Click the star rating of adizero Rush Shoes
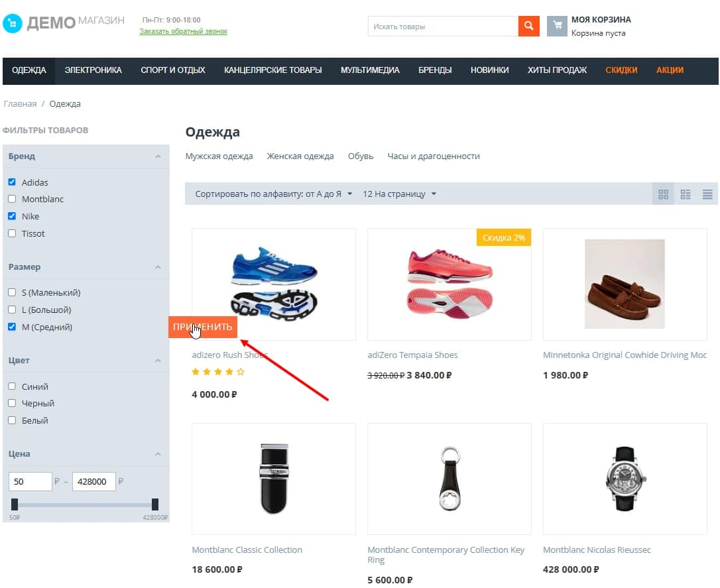Viewport: 720px width, 588px height. pos(218,373)
